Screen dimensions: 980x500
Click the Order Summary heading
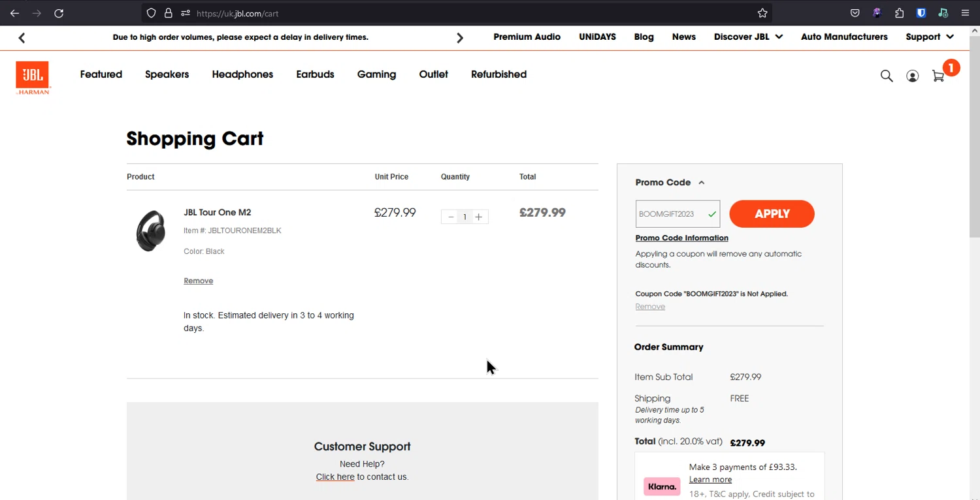pos(668,347)
